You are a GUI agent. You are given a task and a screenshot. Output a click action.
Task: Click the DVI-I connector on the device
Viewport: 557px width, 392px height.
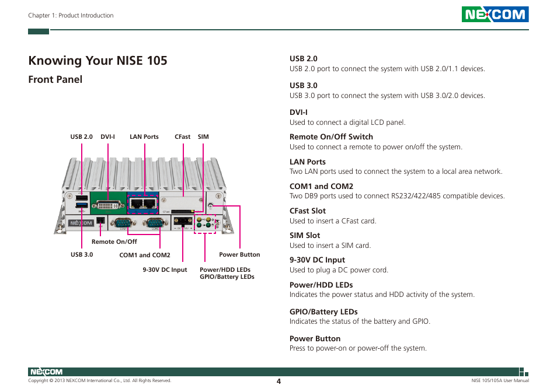[109, 205]
